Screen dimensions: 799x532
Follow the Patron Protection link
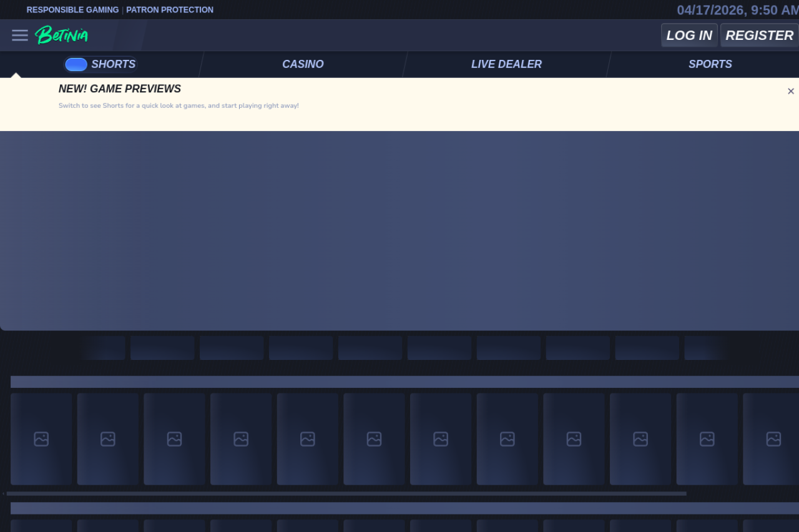tap(170, 10)
